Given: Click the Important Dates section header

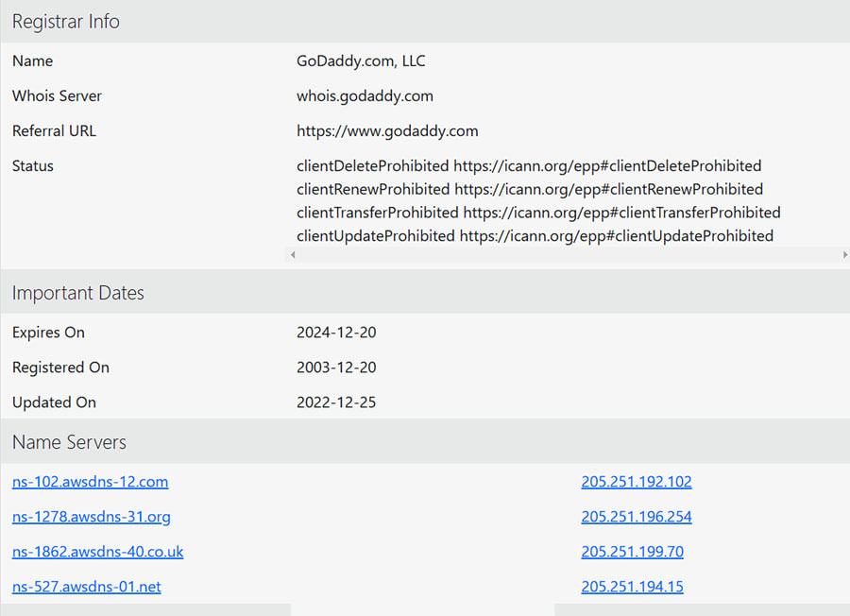Looking at the screenshot, I should click(x=77, y=293).
